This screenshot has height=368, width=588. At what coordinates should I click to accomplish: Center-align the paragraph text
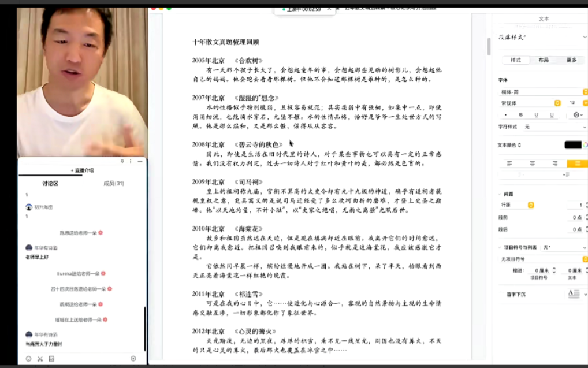tap(532, 163)
